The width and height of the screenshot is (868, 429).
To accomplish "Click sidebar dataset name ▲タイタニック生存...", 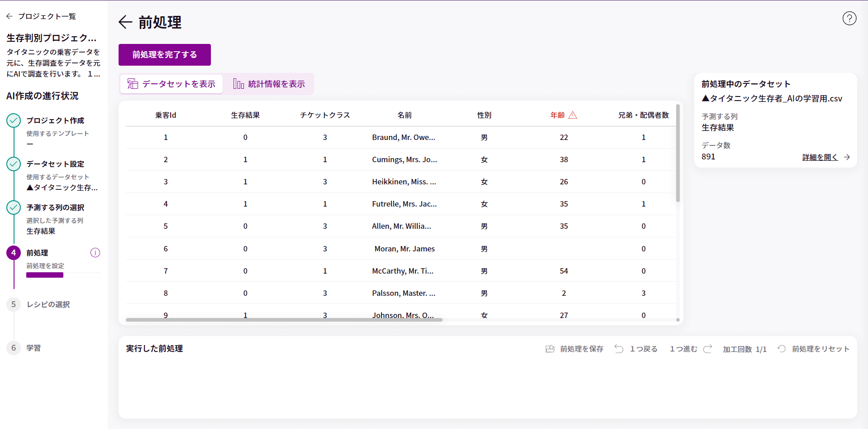I will (x=62, y=188).
